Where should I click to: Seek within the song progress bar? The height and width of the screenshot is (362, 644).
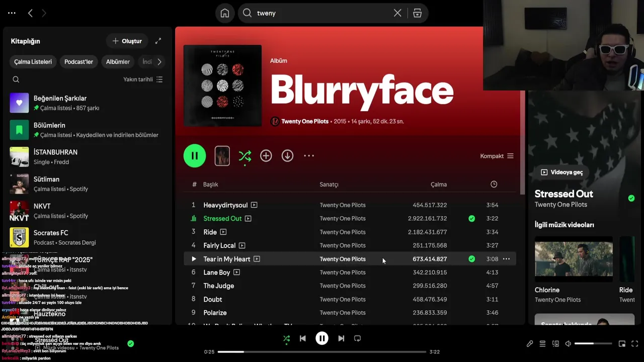pyautogui.click(x=322, y=352)
